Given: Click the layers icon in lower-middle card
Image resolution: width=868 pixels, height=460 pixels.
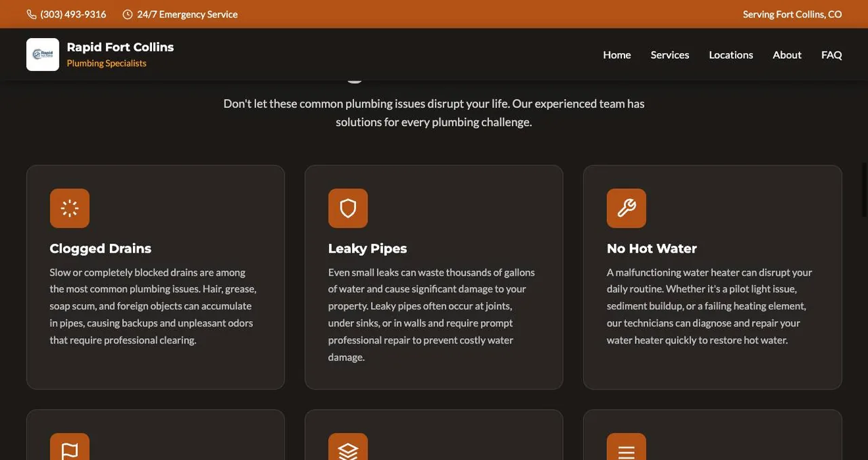Looking at the screenshot, I should point(348,447).
